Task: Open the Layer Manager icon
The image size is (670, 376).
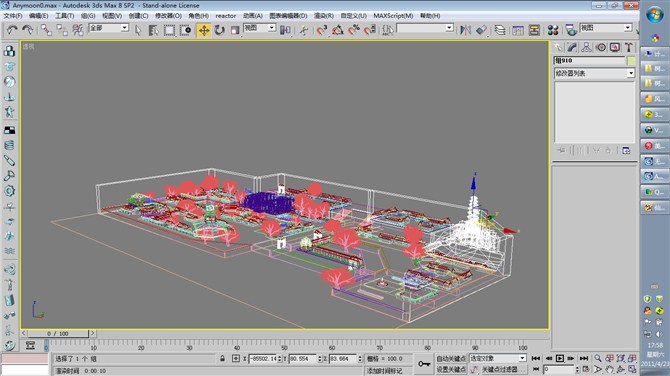Action: tap(500, 30)
